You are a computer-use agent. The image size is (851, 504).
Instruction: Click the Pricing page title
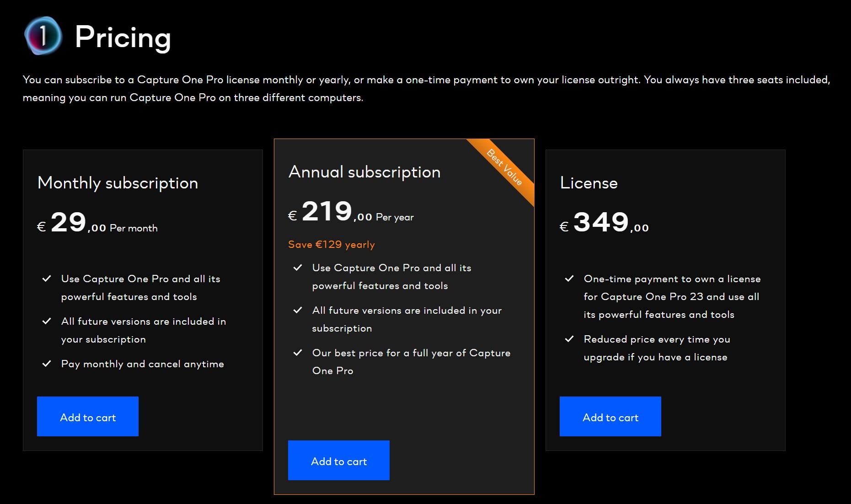click(x=123, y=37)
